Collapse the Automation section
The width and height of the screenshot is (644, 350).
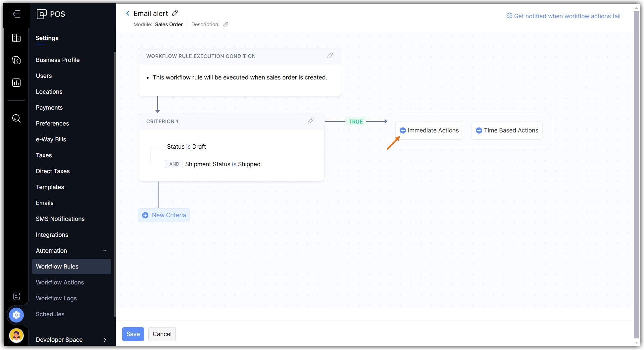click(105, 251)
